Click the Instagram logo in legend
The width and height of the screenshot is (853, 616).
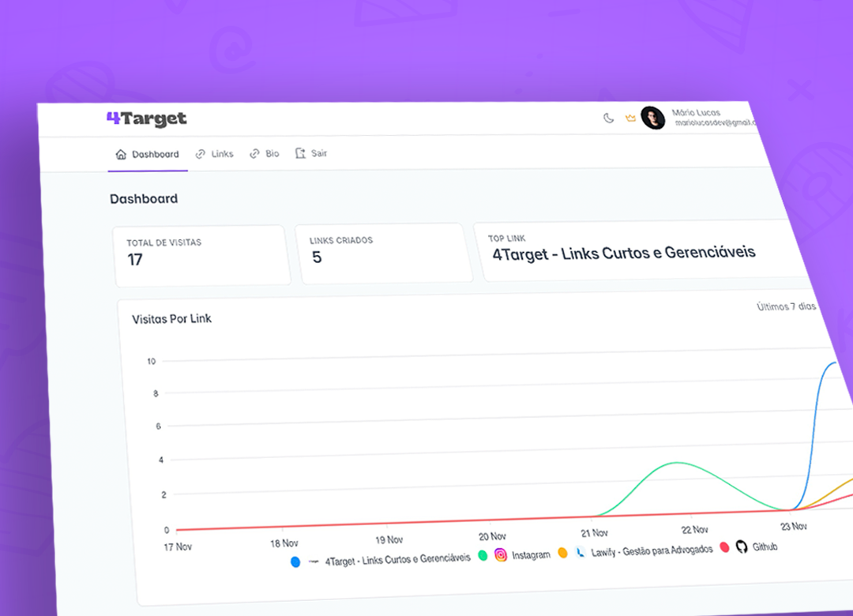click(x=501, y=554)
